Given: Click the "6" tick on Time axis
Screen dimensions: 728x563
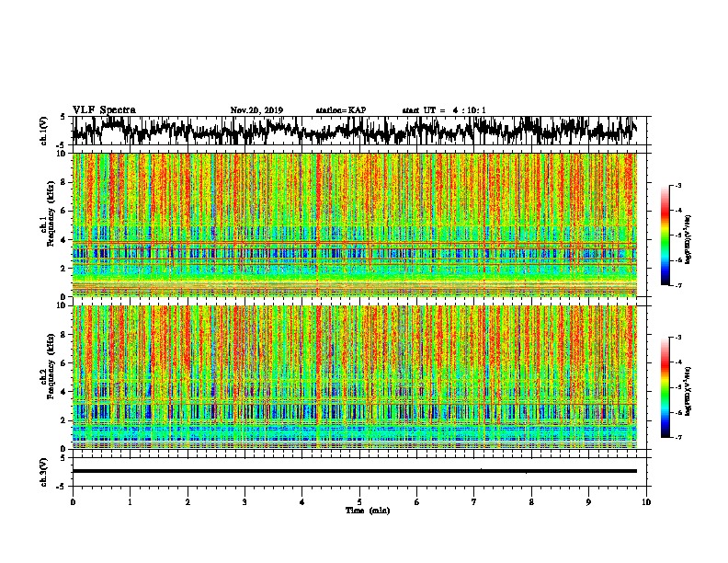Looking at the screenshot, I should (417, 502).
